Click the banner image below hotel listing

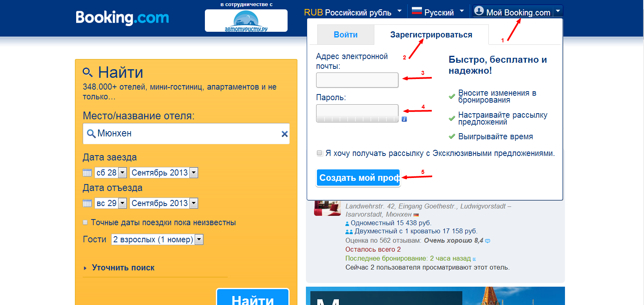pos(435,296)
